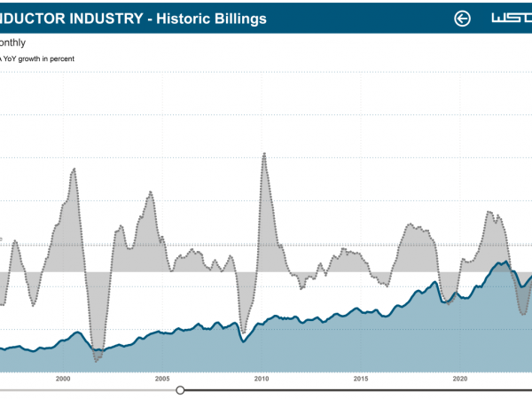The image size is (532, 399).
Task: Click the back arrow icon in header
Action: tap(462, 19)
